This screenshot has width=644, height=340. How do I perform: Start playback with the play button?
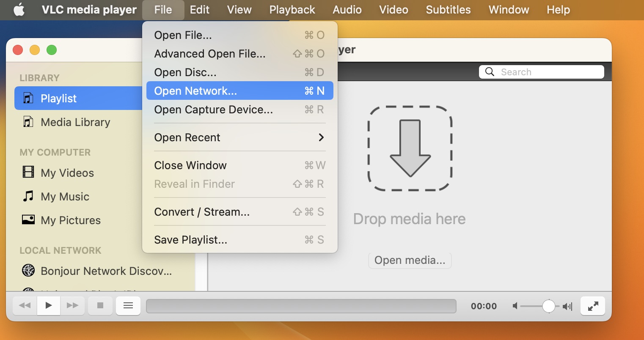(x=49, y=305)
